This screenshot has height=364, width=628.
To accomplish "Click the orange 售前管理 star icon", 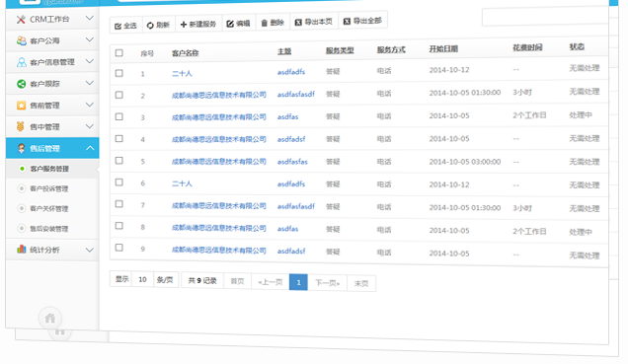I will [21, 106].
